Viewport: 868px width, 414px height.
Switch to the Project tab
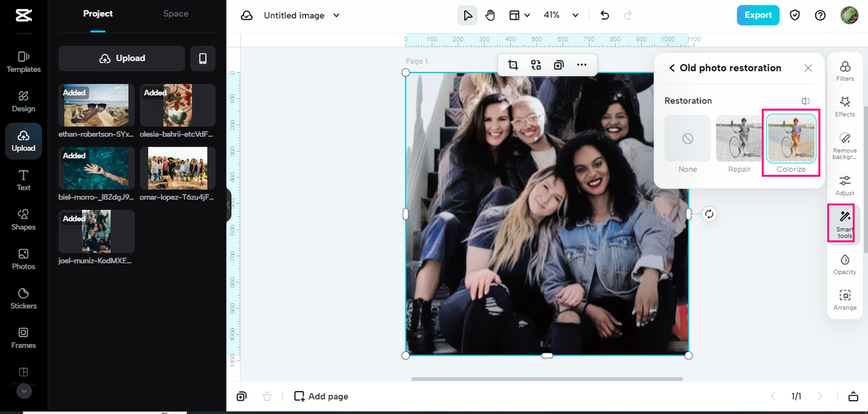pyautogui.click(x=98, y=14)
